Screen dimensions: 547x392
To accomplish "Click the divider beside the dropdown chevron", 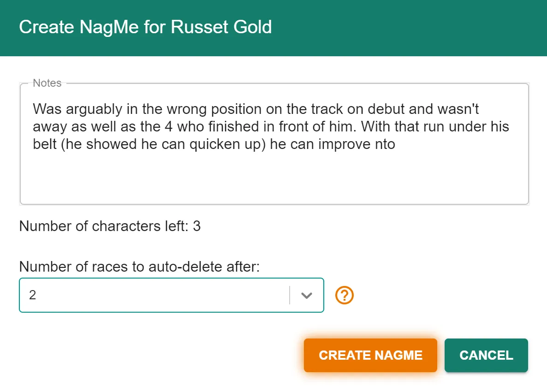I will point(290,295).
